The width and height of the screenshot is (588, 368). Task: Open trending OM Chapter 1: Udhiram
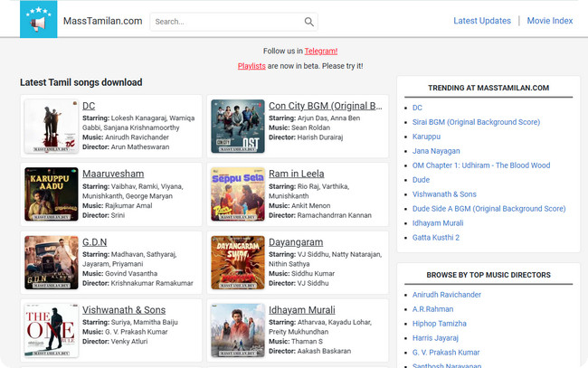[x=481, y=165]
